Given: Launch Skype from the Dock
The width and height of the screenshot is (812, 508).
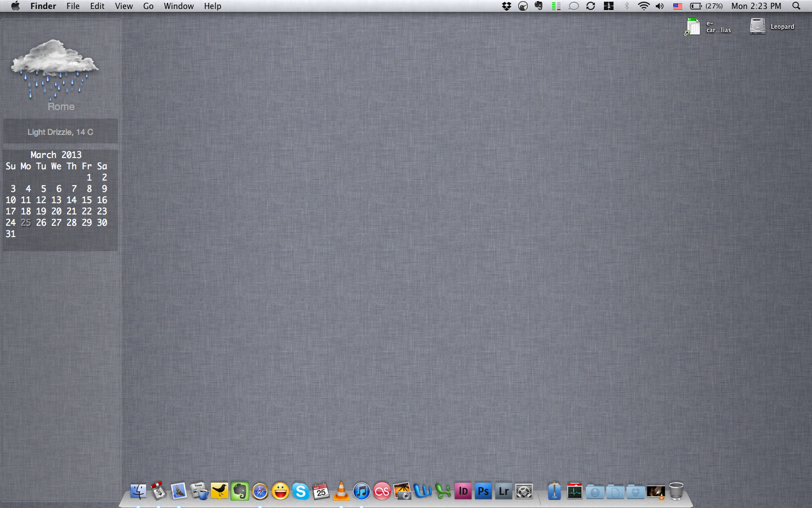Looking at the screenshot, I should coord(301,491).
